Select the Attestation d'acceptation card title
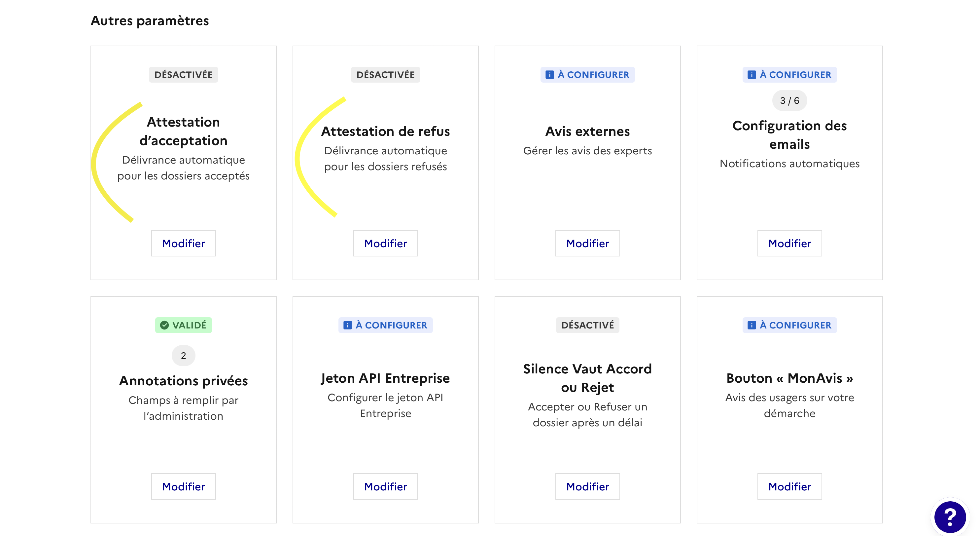The width and height of the screenshot is (980, 536). [183, 131]
